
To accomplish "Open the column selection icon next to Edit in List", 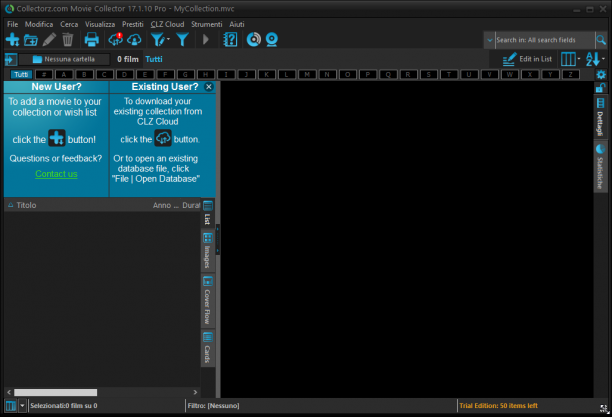I will (568, 59).
